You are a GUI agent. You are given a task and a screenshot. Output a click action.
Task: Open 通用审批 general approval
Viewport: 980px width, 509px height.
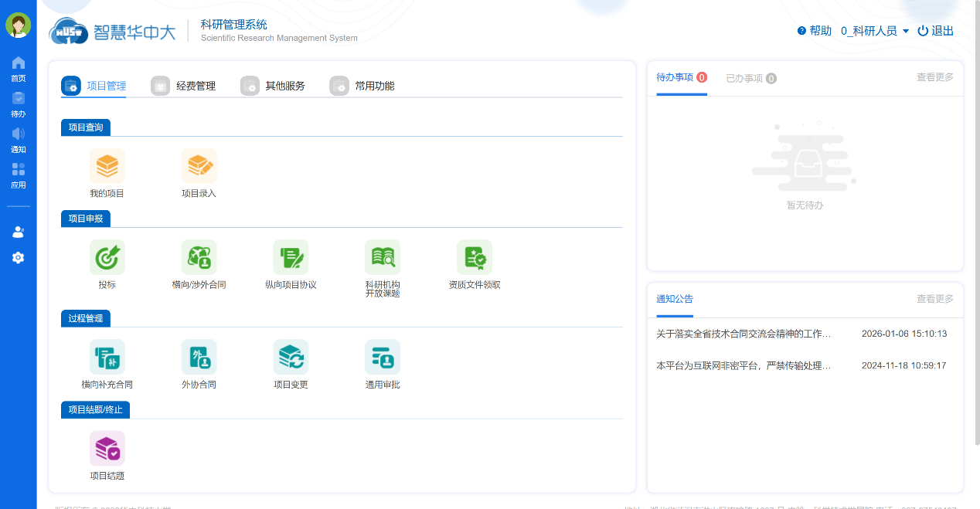tap(382, 363)
